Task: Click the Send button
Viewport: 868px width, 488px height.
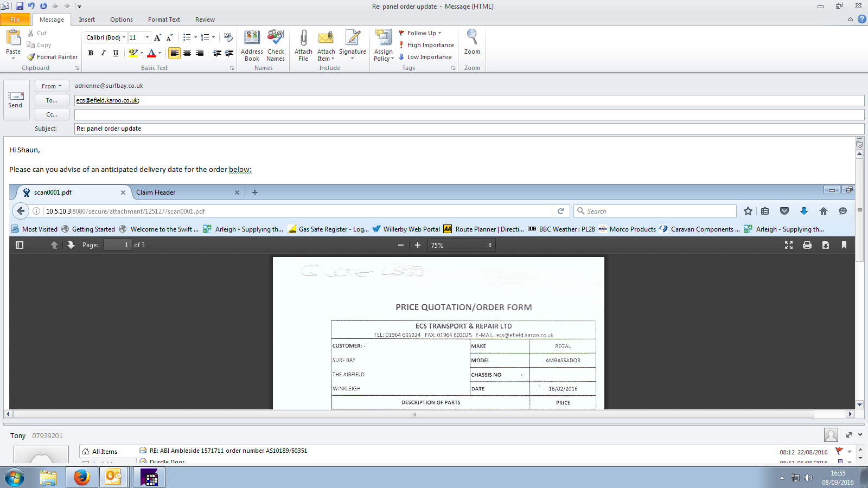Action: pos(15,100)
